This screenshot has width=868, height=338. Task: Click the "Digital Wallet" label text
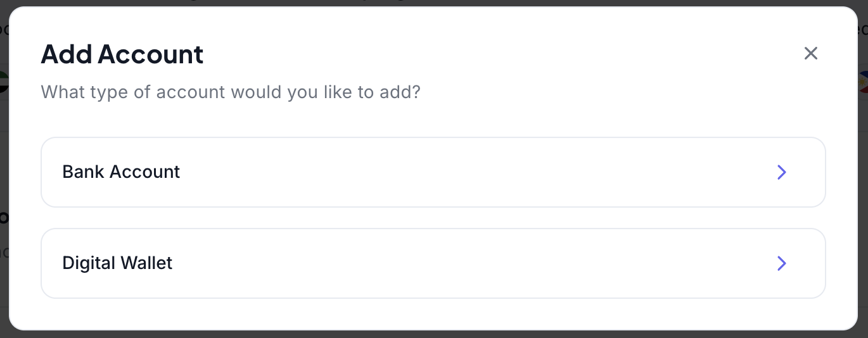coord(117,263)
